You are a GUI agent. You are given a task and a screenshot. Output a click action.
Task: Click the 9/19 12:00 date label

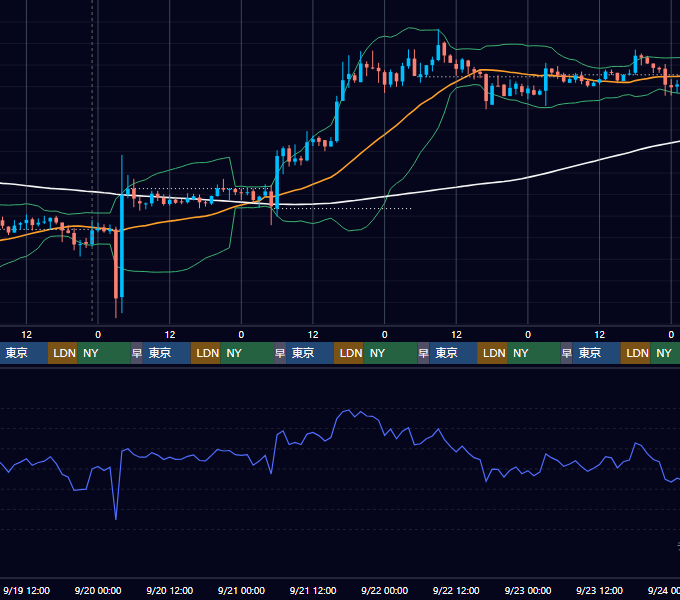coord(26,590)
